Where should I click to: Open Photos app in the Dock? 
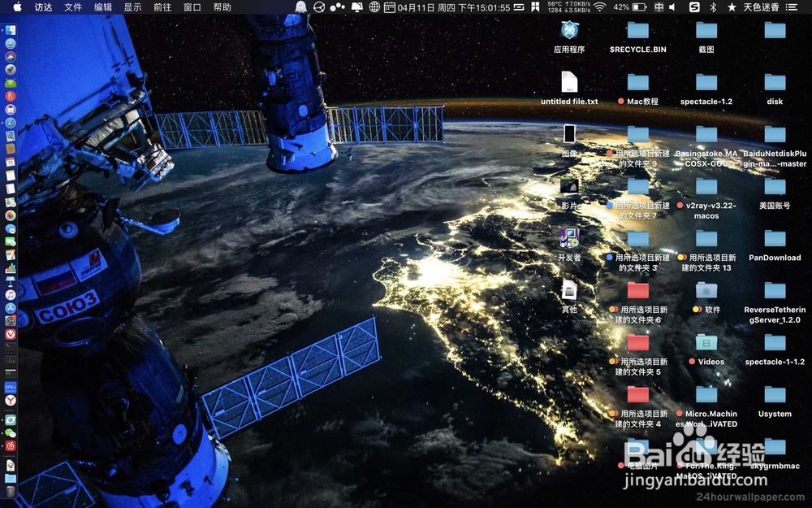11,215
